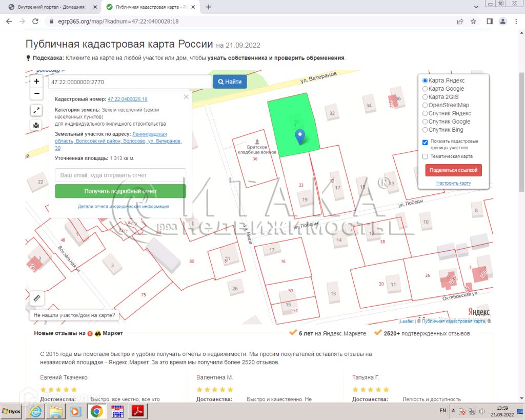
Task: Open a new browser tab
Action: (x=209, y=7)
